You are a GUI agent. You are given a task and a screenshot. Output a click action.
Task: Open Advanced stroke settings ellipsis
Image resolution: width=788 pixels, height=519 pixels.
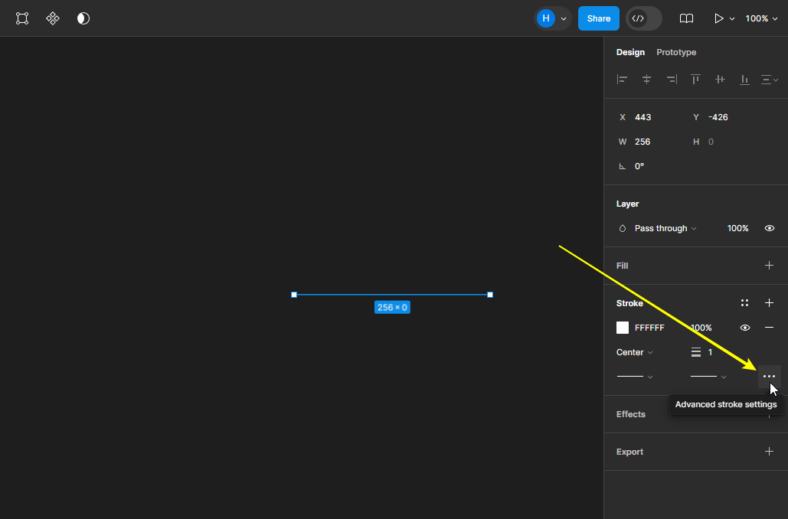tap(769, 376)
